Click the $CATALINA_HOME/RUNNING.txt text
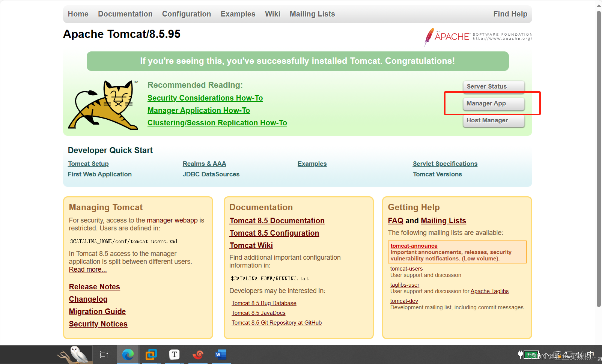This screenshot has width=602, height=364. click(x=270, y=278)
